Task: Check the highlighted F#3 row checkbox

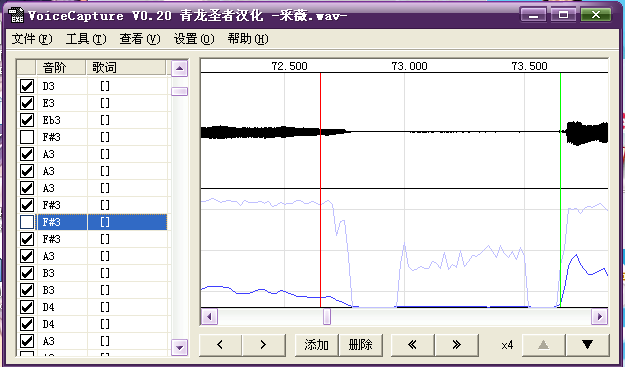Action: 27,222
